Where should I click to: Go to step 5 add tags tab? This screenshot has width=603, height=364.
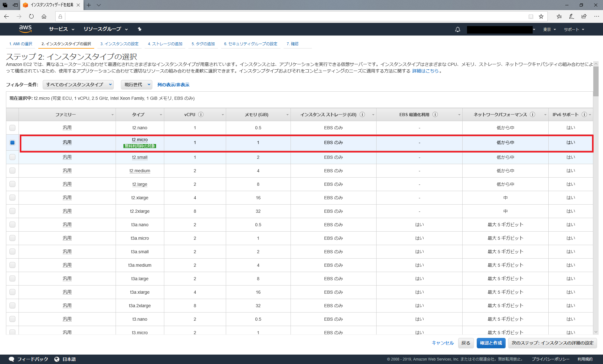click(x=203, y=44)
